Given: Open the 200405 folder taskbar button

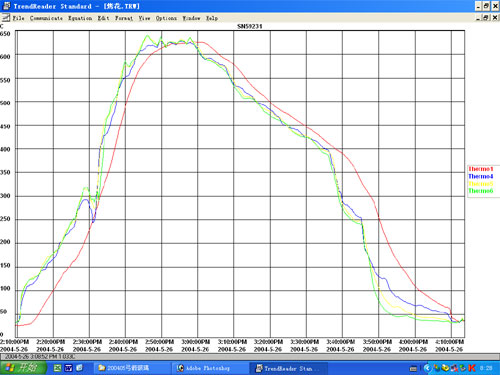Looking at the screenshot, I should tap(132, 368).
